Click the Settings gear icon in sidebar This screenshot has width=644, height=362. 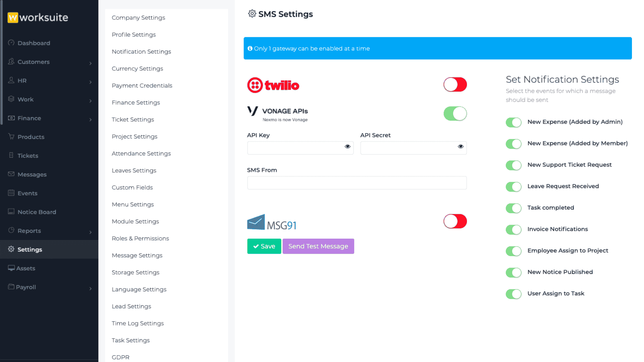11,249
